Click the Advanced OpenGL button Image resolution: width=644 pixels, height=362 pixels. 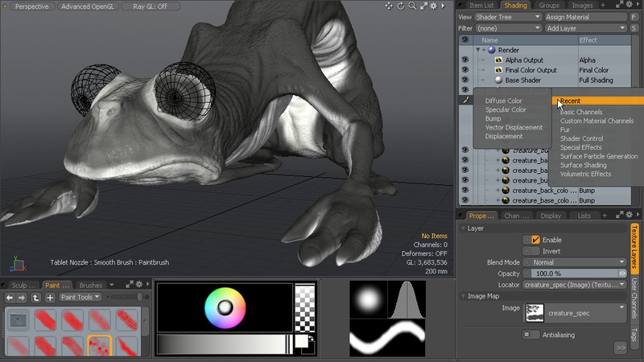pos(89,6)
